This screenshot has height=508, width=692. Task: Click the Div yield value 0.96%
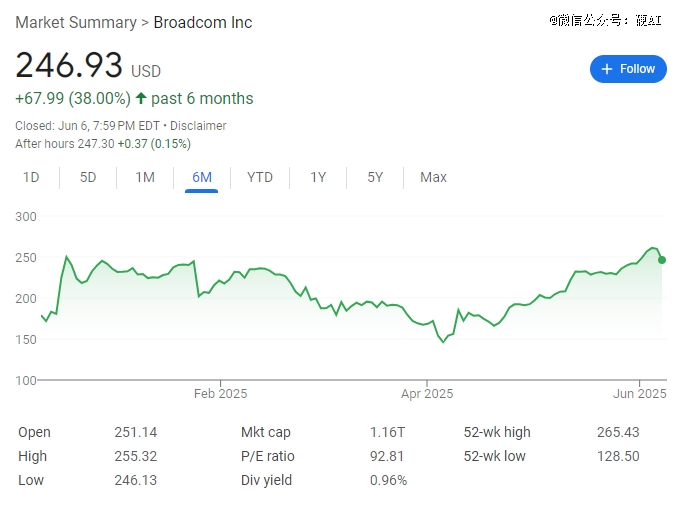pyautogui.click(x=388, y=480)
